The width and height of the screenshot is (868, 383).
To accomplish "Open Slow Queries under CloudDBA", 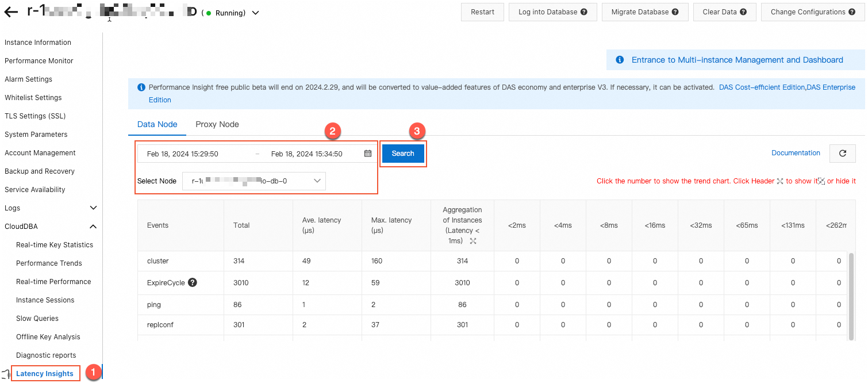I will tap(37, 319).
